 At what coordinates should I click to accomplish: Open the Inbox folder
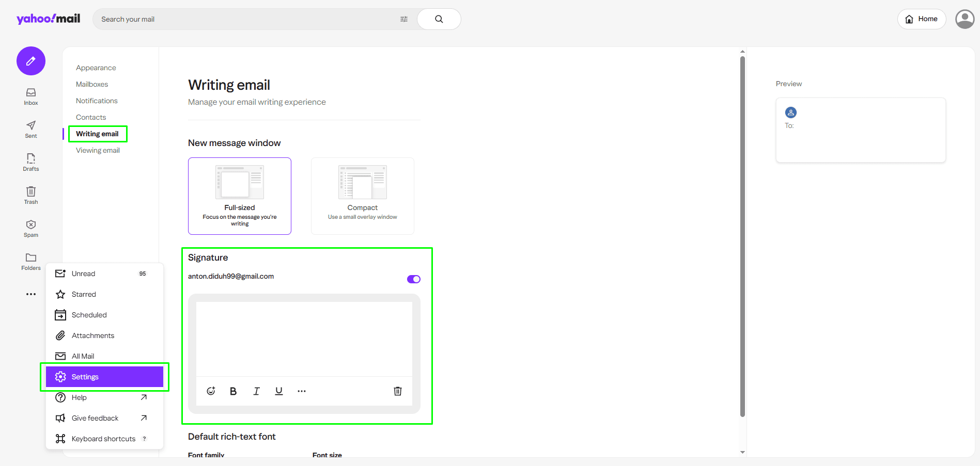(x=31, y=97)
